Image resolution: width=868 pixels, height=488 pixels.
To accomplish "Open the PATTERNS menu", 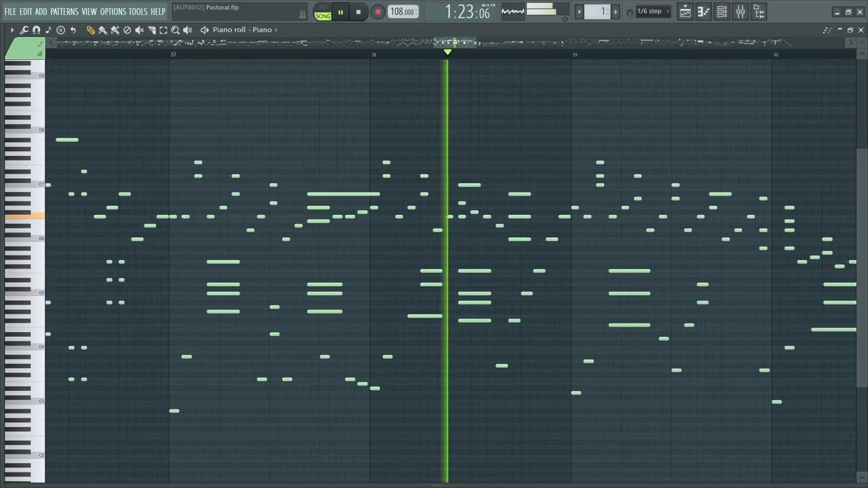I will coord(64,12).
